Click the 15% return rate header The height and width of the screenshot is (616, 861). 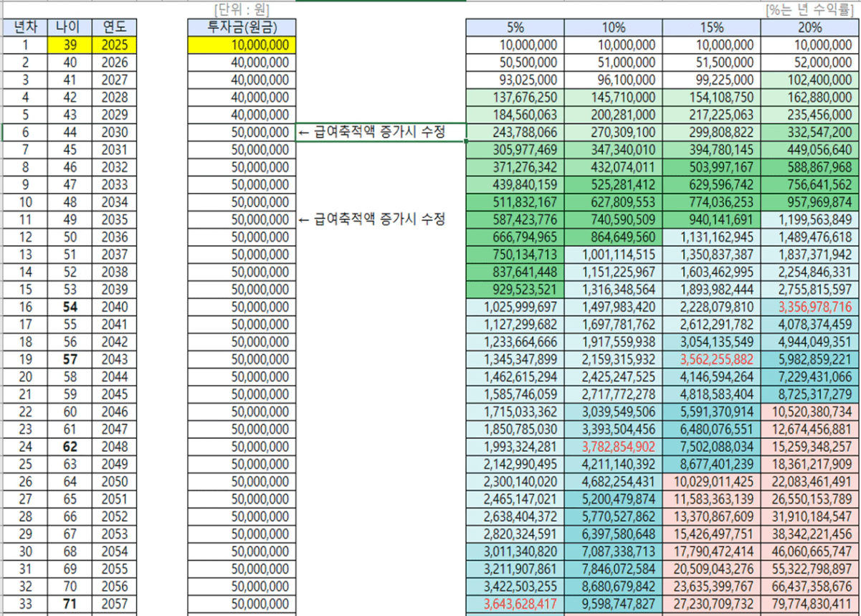(711, 28)
